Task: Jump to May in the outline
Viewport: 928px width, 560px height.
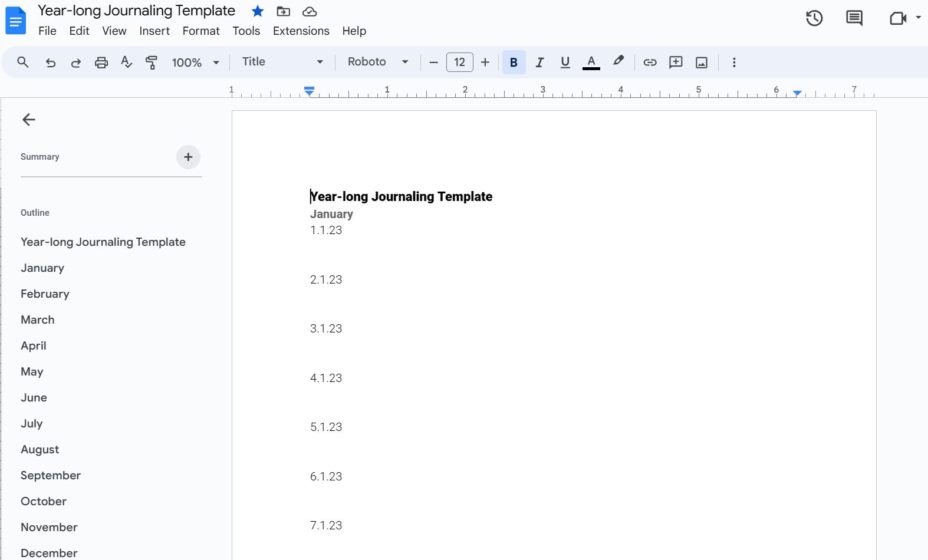Action: (32, 371)
